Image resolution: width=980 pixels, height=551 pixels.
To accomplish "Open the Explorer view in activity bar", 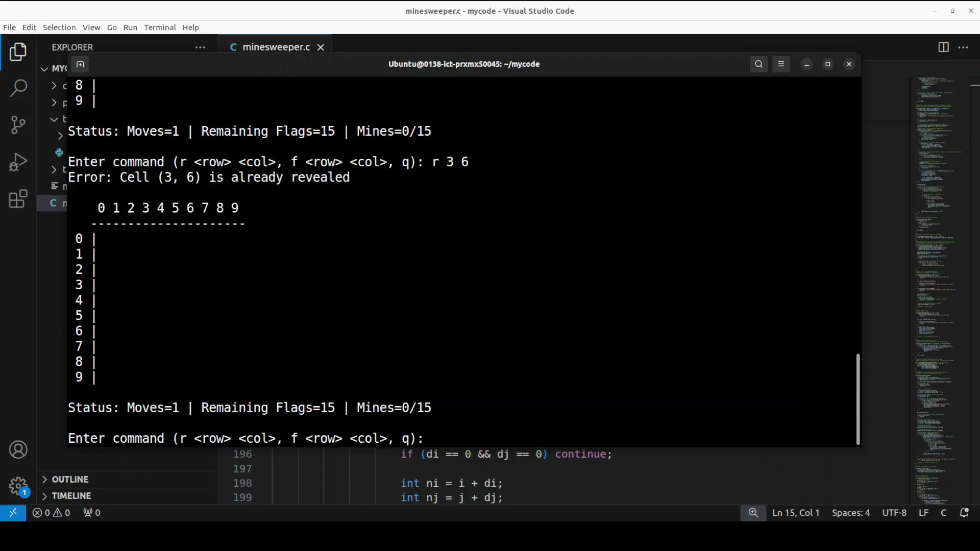I will click(x=18, y=52).
